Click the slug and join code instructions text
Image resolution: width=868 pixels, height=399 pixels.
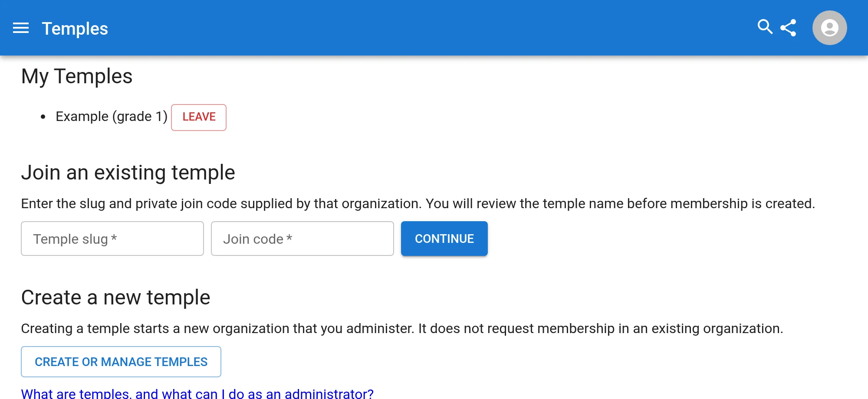(x=418, y=203)
